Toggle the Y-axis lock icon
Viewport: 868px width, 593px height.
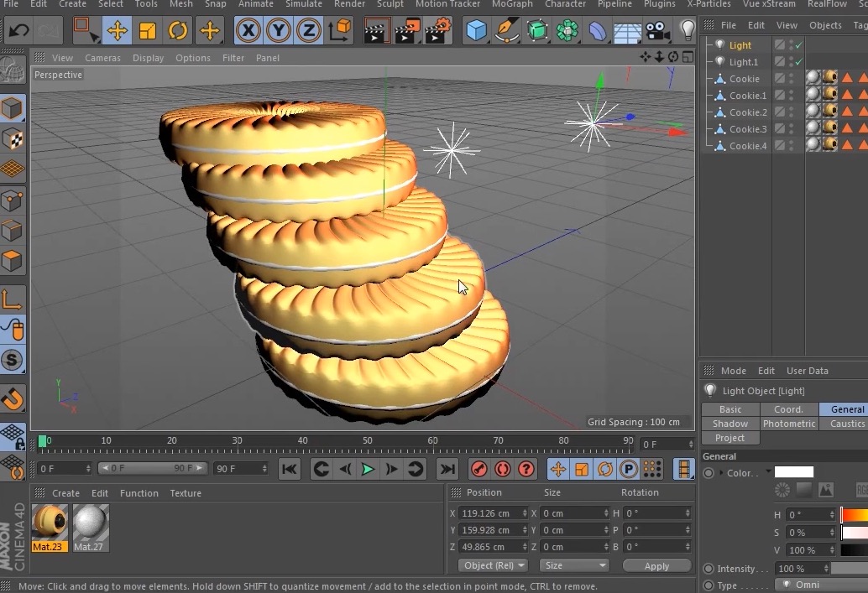277,30
